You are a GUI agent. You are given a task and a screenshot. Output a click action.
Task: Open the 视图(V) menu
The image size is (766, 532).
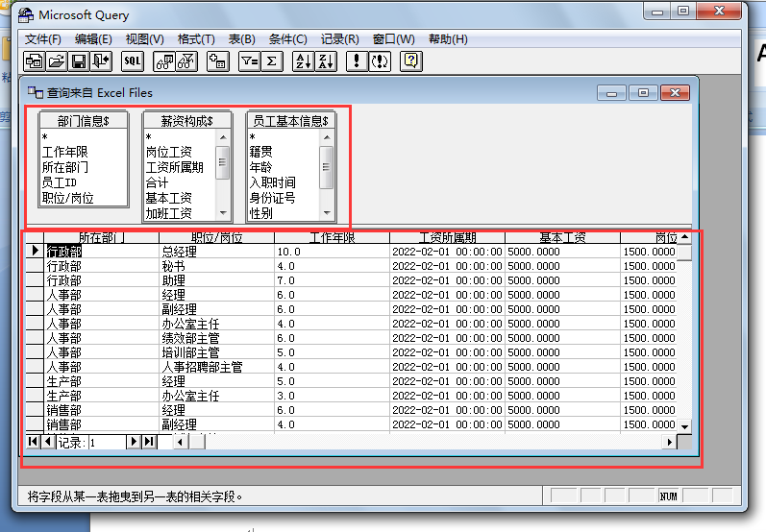tap(144, 39)
